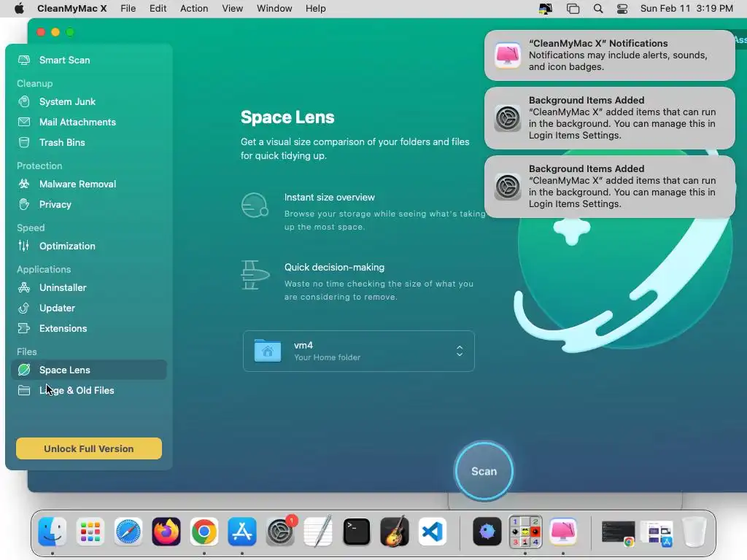Click the date and time in menu bar
This screenshot has width=747, height=560.
coord(686,9)
